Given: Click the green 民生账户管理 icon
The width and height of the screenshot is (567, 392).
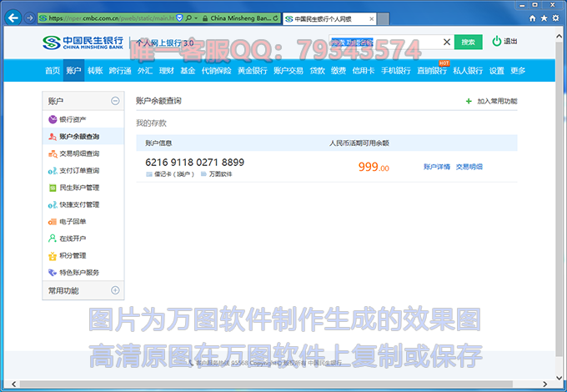Looking at the screenshot, I should pos(53,188).
